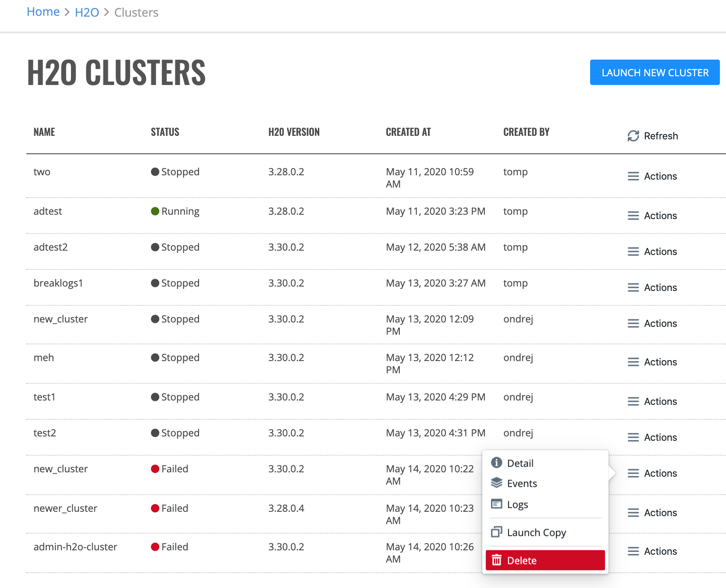This screenshot has height=588, width=726.
Task: Click the STATUS column header
Action: click(x=165, y=132)
